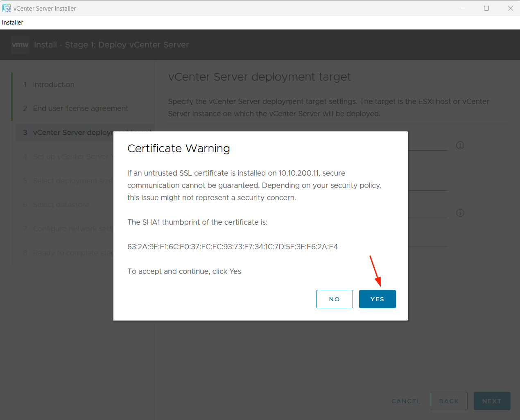Screen dimensions: 520x420
Task: Click NO in the Certificate Warning dialog
Action: (334, 299)
